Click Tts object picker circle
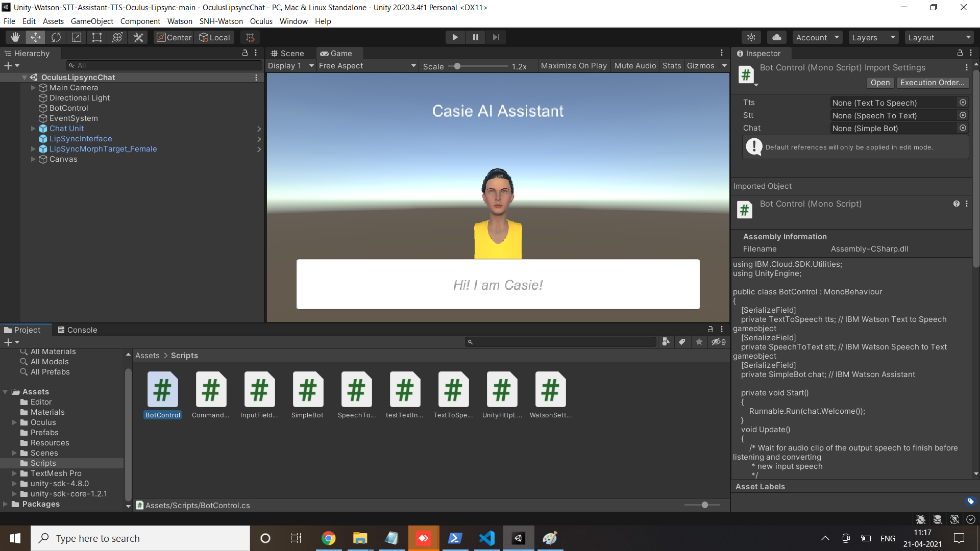Viewport: 980px width, 551px height. click(x=963, y=103)
